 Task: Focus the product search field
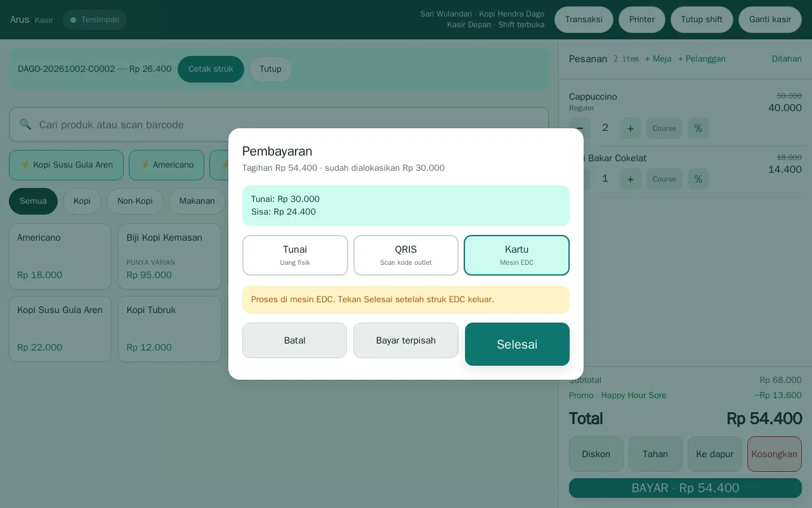tap(279, 124)
